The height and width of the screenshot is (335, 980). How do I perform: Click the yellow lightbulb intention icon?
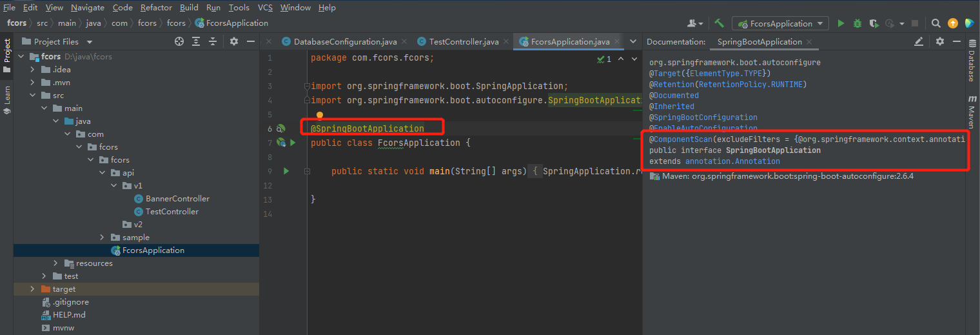319,116
